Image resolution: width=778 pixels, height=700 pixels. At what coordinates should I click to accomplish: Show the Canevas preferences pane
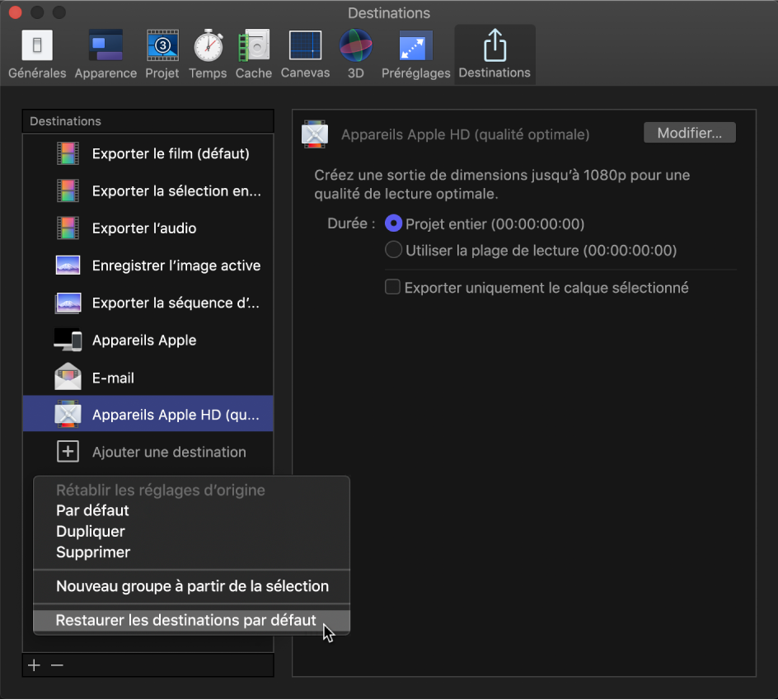[305, 54]
